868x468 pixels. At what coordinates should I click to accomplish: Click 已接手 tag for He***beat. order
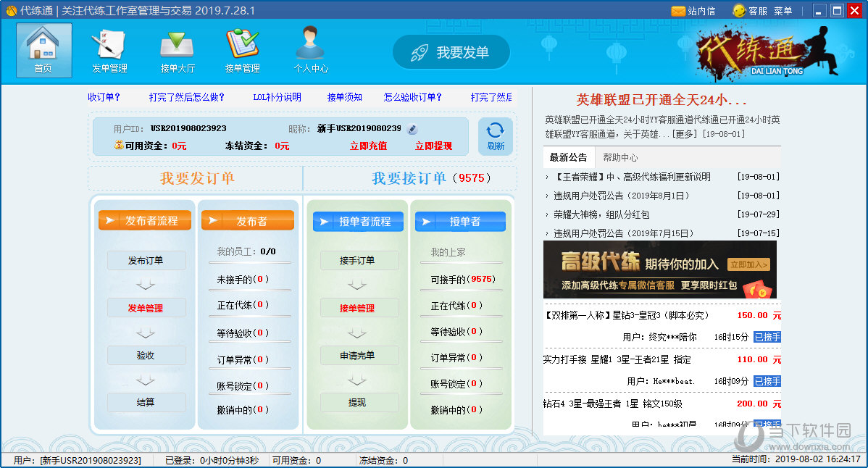(767, 381)
